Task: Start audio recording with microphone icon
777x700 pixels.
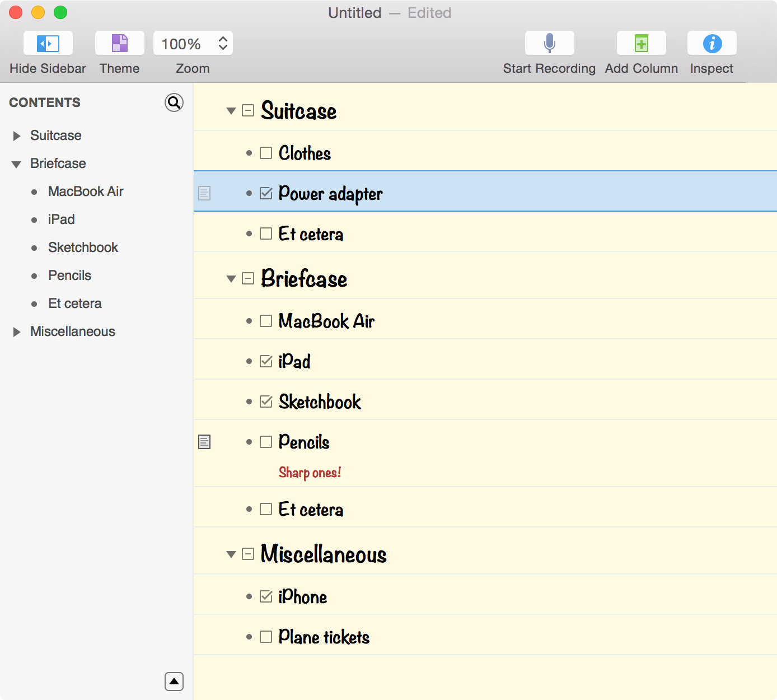Action: [x=550, y=43]
